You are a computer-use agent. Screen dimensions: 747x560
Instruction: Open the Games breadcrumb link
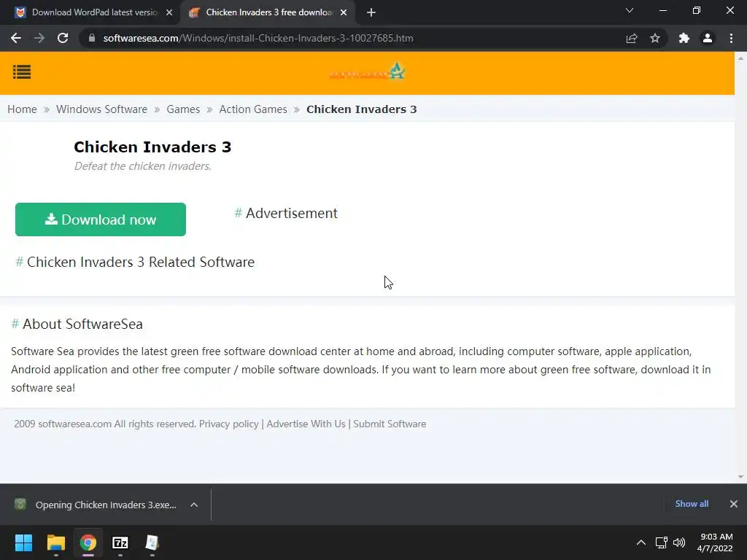pyautogui.click(x=183, y=109)
